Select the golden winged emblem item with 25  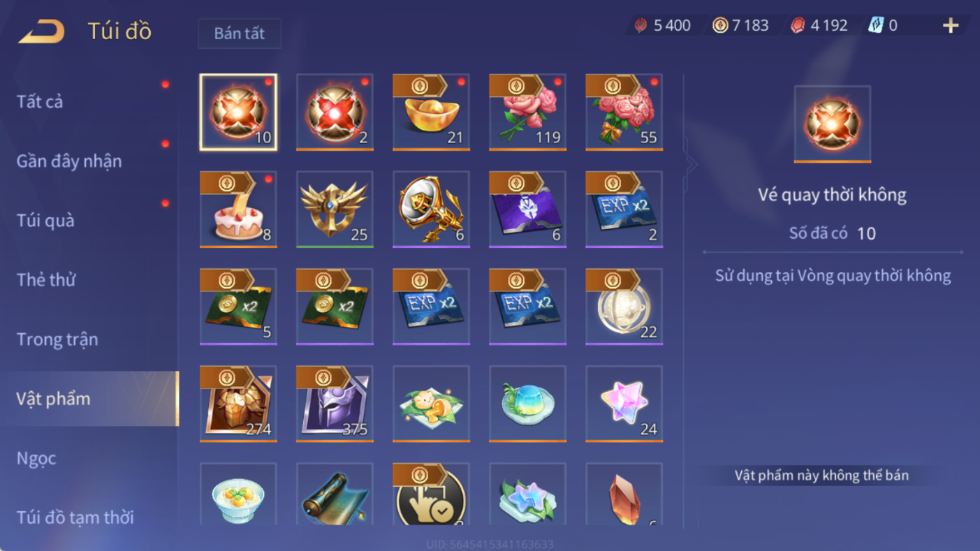[335, 210]
